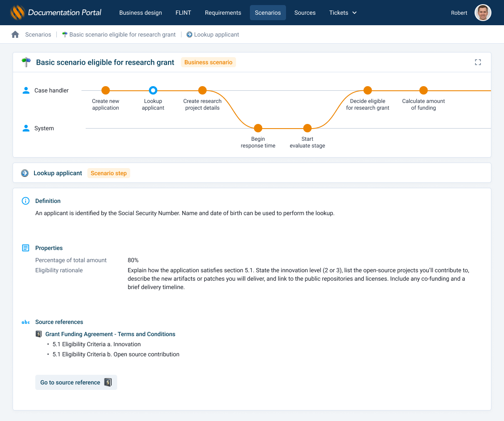504x421 pixels.
Task: Navigate to Scenarios via the breadcrumb
Action: (x=38, y=34)
